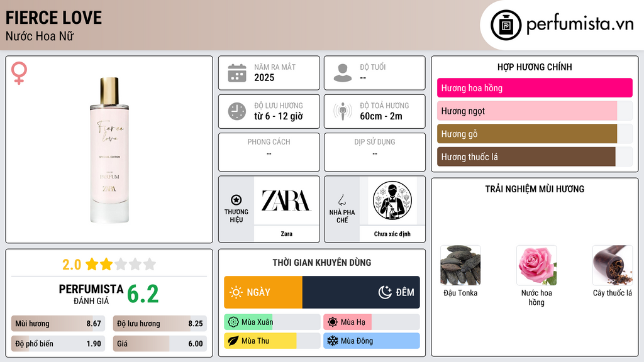This screenshot has height=362, width=644.
Task: Click the Đậu Tonka note image
Action: click(460, 265)
